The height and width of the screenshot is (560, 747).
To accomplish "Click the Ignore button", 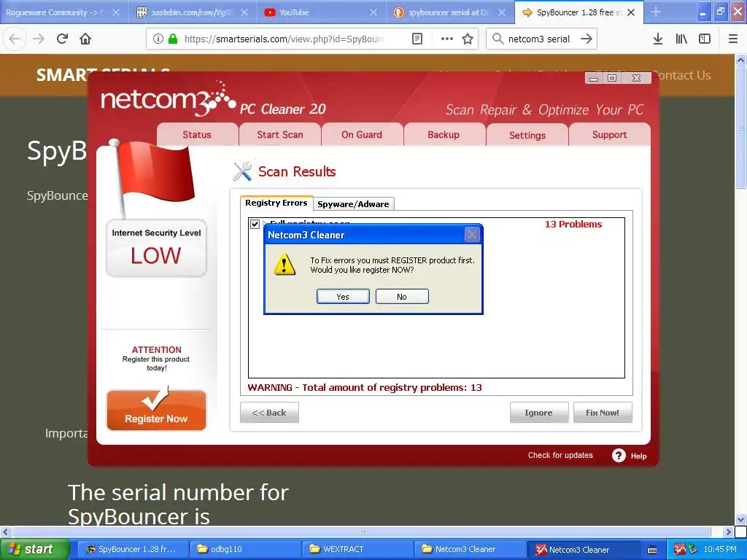I will (539, 413).
